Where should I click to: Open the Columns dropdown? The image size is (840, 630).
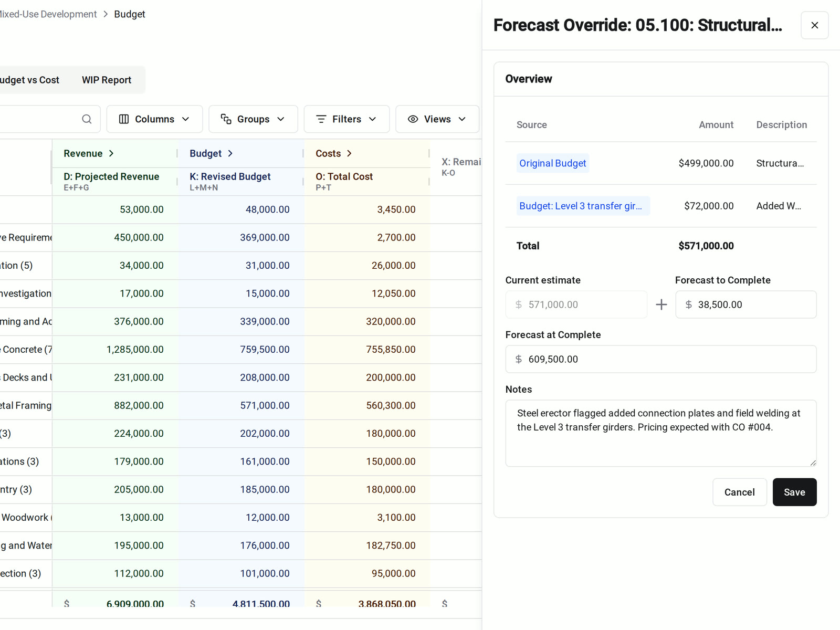coord(154,119)
